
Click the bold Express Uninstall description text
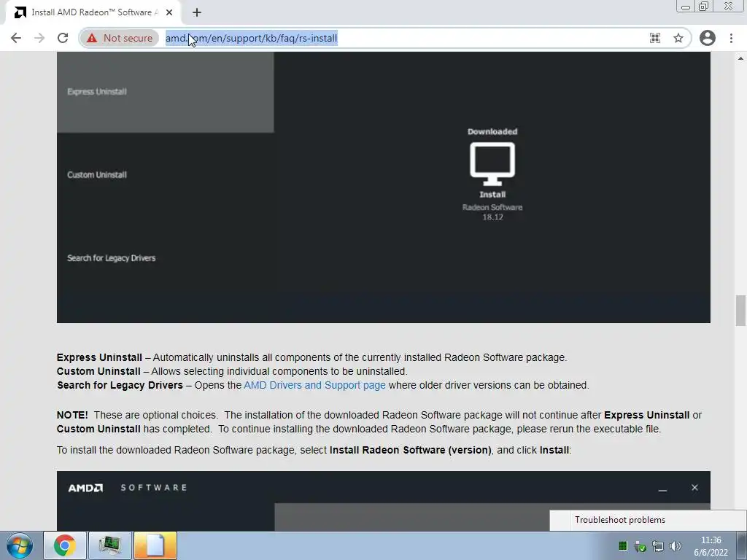pyautogui.click(x=99, y=357)
